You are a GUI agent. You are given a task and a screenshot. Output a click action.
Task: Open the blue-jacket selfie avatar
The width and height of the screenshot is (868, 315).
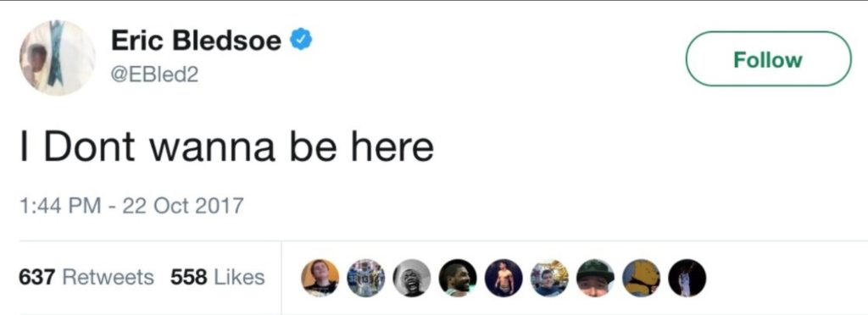(x=549, y=278)
